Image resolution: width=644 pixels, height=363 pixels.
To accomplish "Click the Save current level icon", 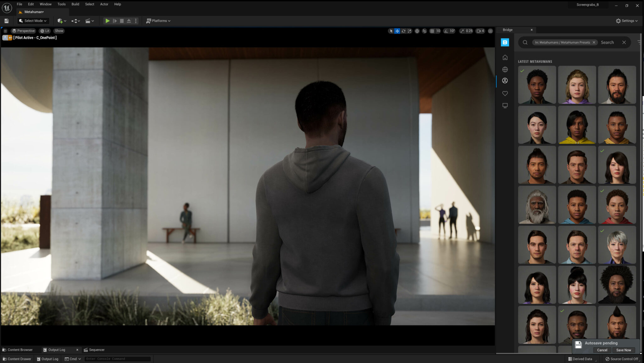I will click(x=6, y=21).
